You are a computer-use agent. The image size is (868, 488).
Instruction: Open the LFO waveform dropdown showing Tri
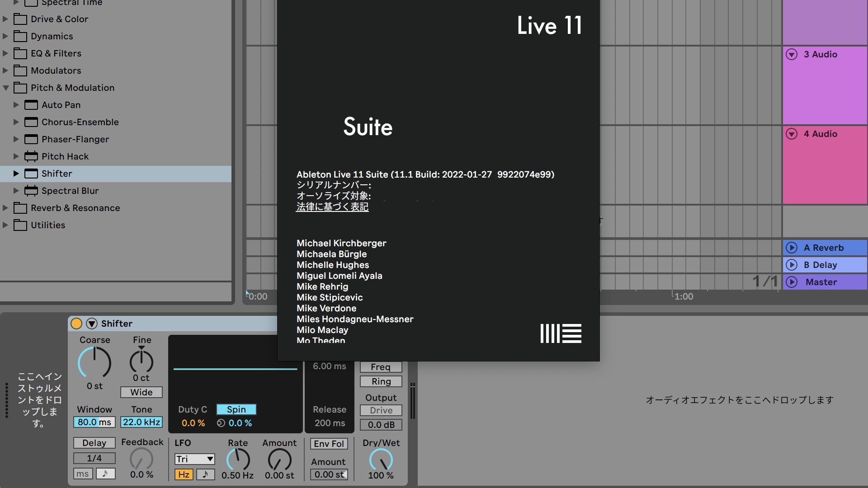tap(194, 459)
